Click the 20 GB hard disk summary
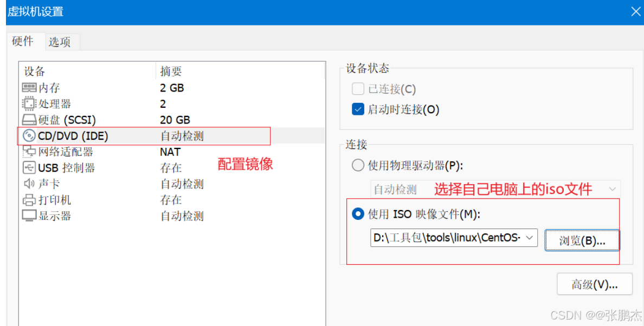 coord(175,120)
